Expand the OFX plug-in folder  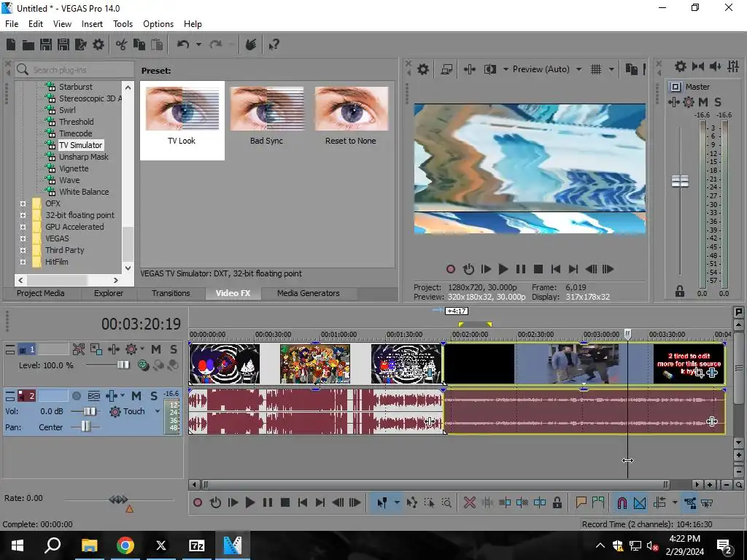(23, 203)
